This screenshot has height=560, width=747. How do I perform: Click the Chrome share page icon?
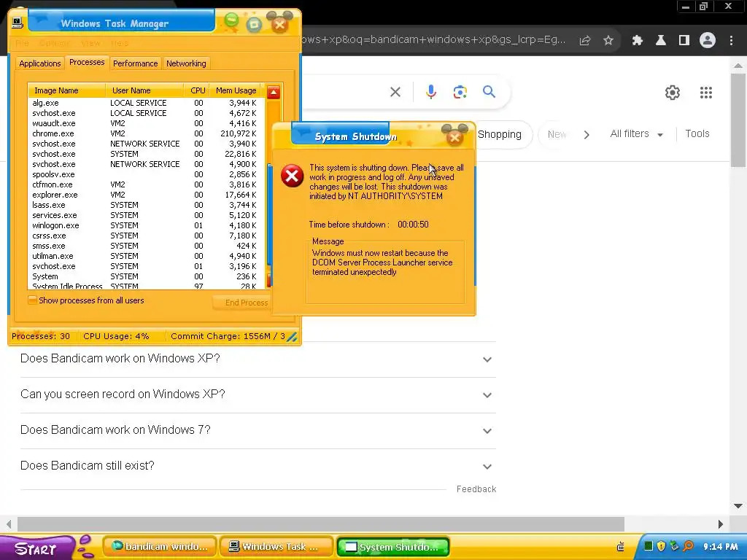[585, 41]
